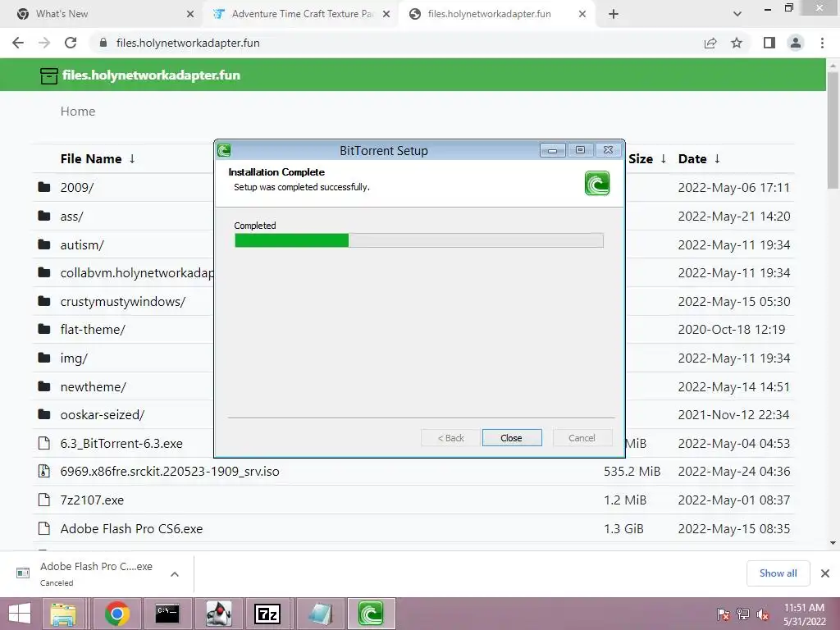Click the address bar URL field
840x630 pixels.
[396, 43]
